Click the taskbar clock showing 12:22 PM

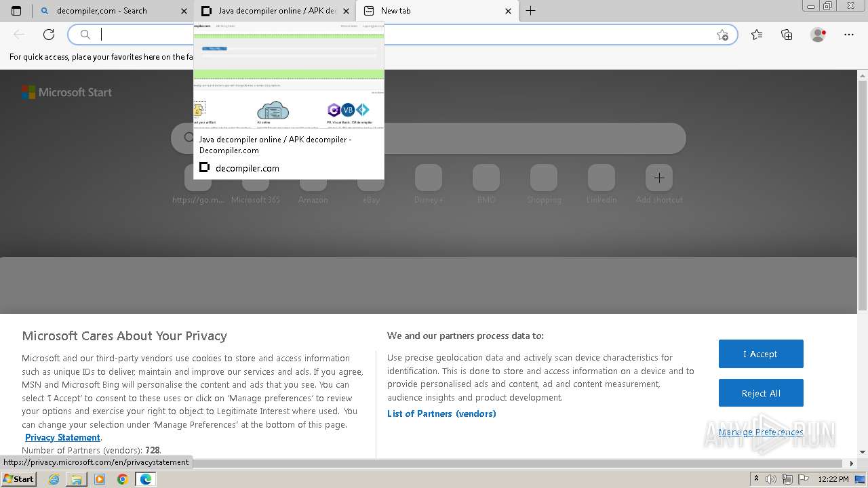(833, 479)
